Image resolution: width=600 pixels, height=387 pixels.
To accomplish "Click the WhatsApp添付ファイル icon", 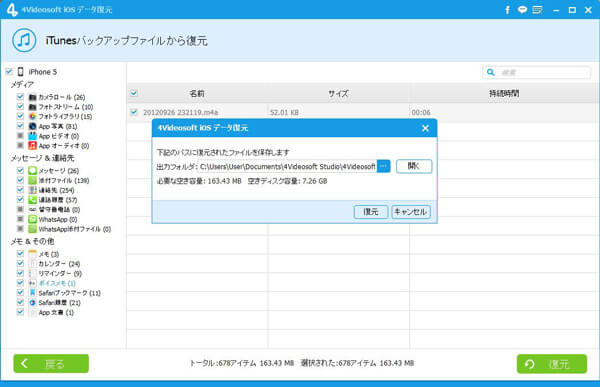I will [x=33, y=229].
